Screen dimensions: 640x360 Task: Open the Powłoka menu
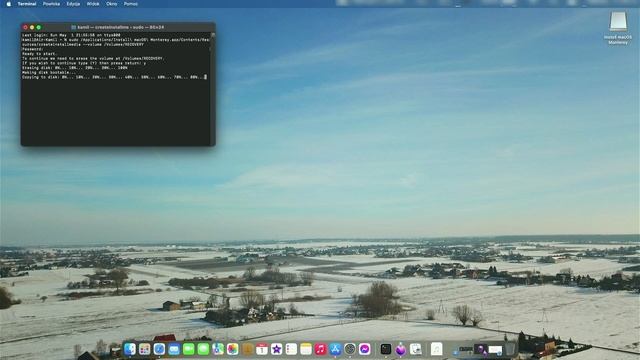51,4
